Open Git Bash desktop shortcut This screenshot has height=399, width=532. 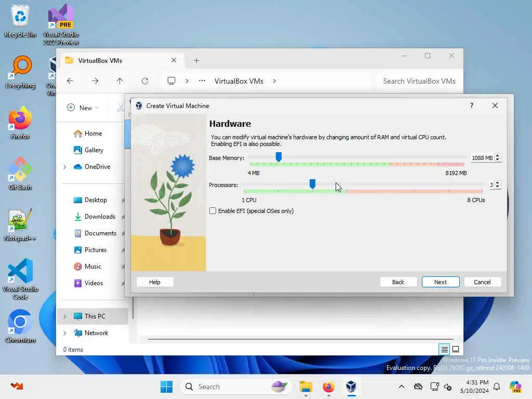click(x=20, y=174)
